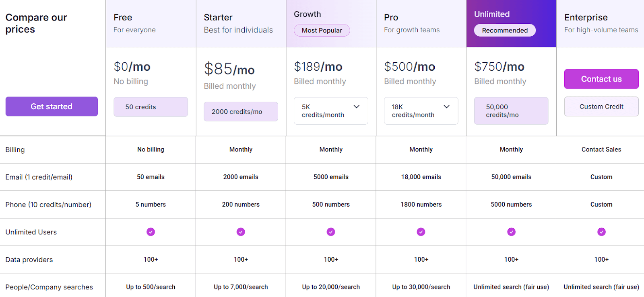Click the Email (1 credit/email) row label

point(39,177)
